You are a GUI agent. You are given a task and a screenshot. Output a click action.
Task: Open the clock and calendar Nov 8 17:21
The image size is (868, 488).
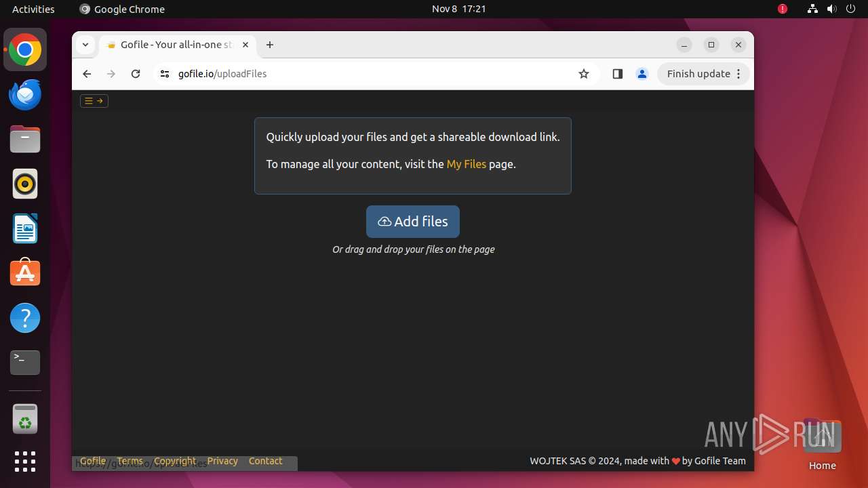pos(459,9)
